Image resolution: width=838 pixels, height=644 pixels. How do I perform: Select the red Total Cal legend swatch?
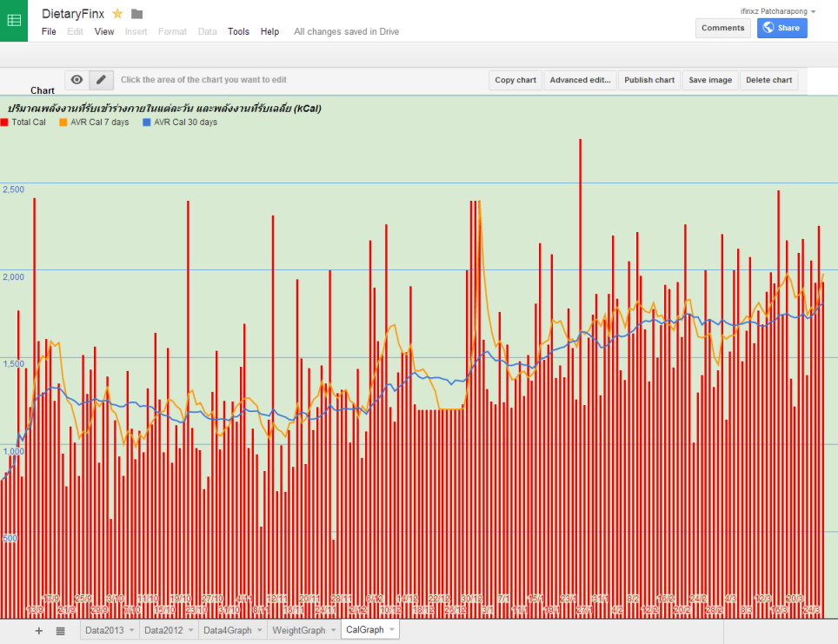coord(4,123)
